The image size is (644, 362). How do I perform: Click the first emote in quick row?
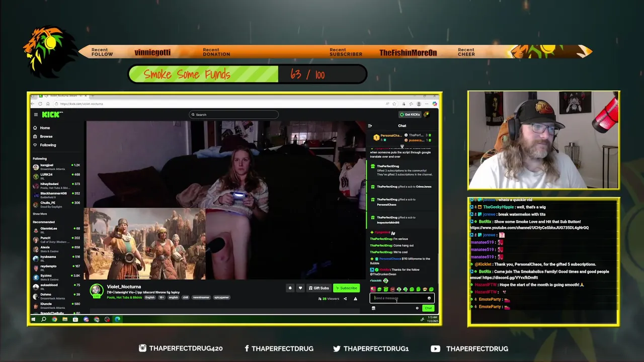(373, 290)
